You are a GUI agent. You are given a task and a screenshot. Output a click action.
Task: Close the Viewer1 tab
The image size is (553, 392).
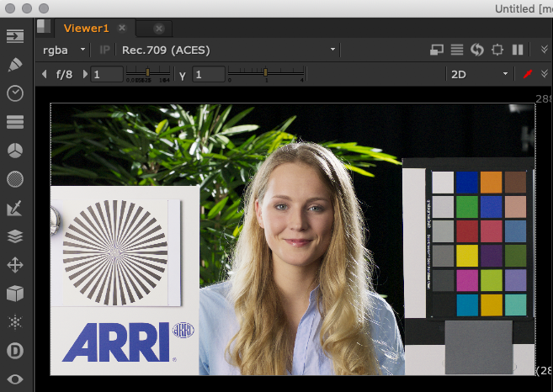pyautogui.click(x=122, y=28)
